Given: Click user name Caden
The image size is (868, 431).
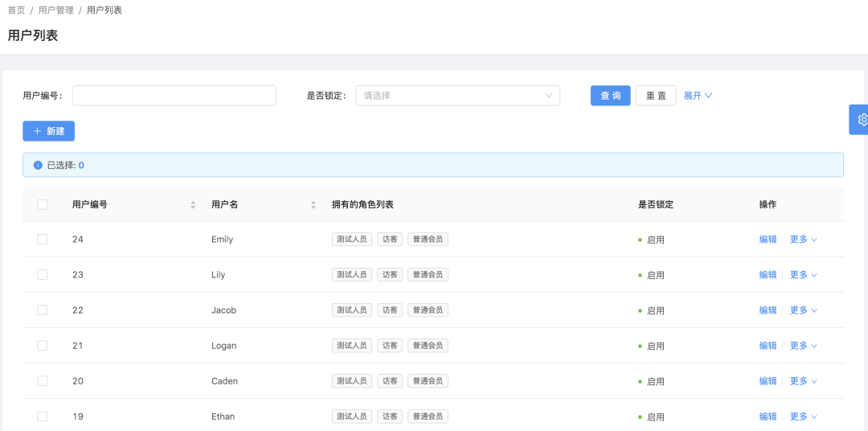Looking at the screenshot, I should (x=224, y=381).
